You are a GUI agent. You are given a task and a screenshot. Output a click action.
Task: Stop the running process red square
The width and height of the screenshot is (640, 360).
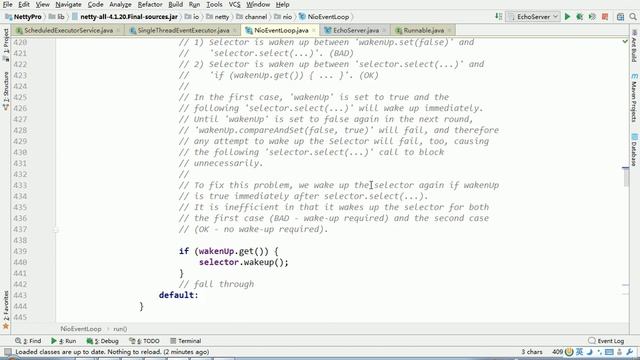(x=605, y=17)
